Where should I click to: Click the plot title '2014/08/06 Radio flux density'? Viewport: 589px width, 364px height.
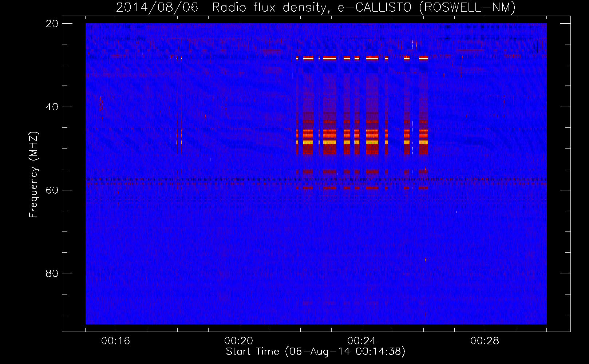(316, 7)
